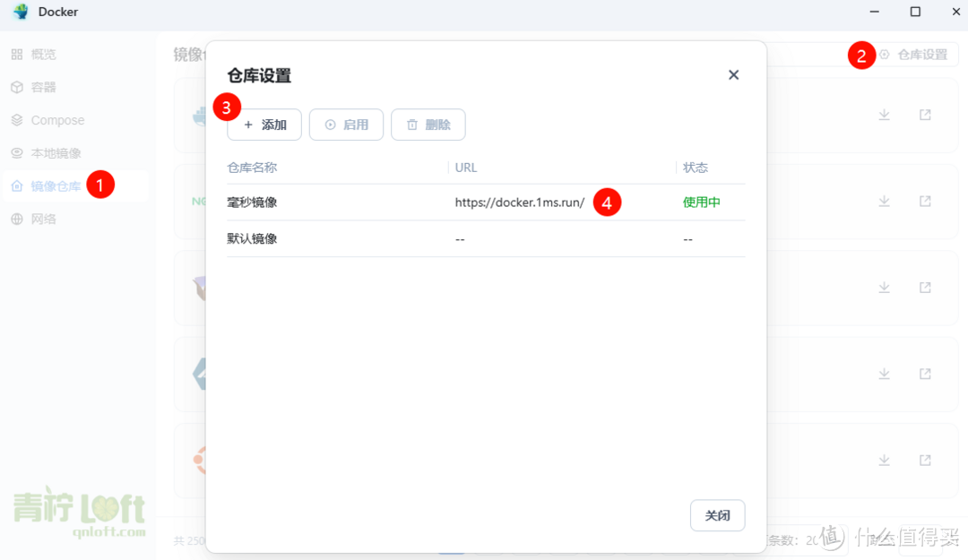The height and width of the screenshot is (560, 968).
Task: Click the trash icon on 删除 button
Action: click(x=412, y=125)
